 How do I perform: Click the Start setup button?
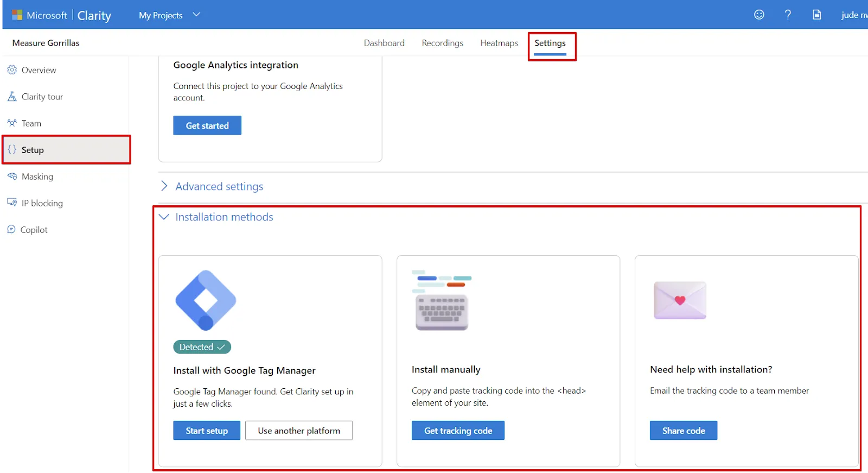tap(207, 431)
